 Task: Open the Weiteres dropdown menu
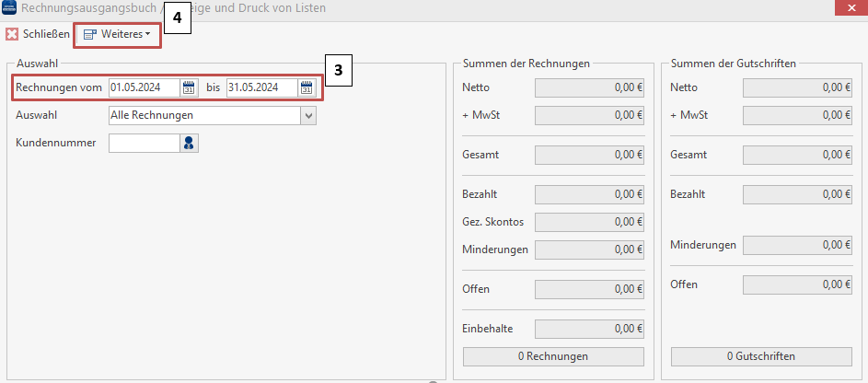coord(117,34)
